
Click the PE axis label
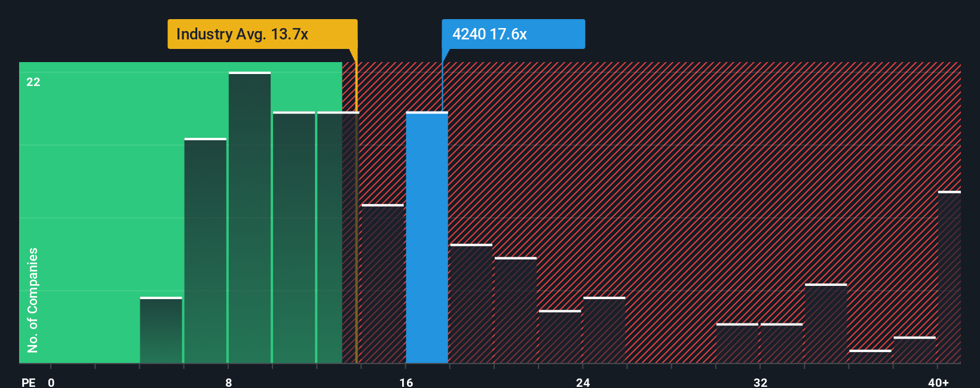pyautogui.click(x=29, y=382)
